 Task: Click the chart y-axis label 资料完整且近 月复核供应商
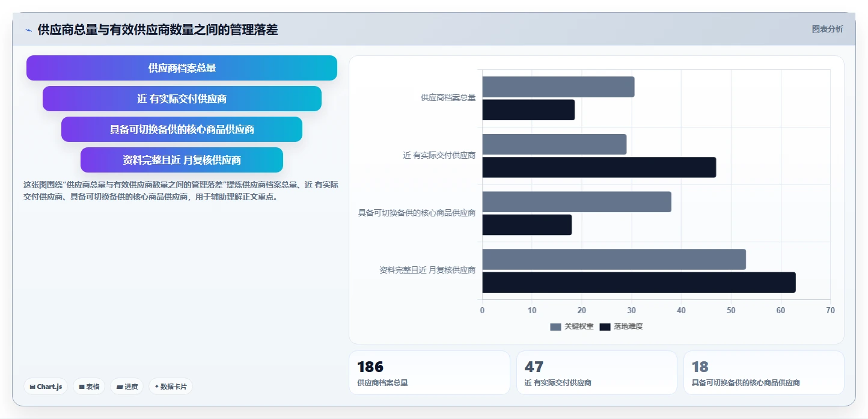point(428,271)
